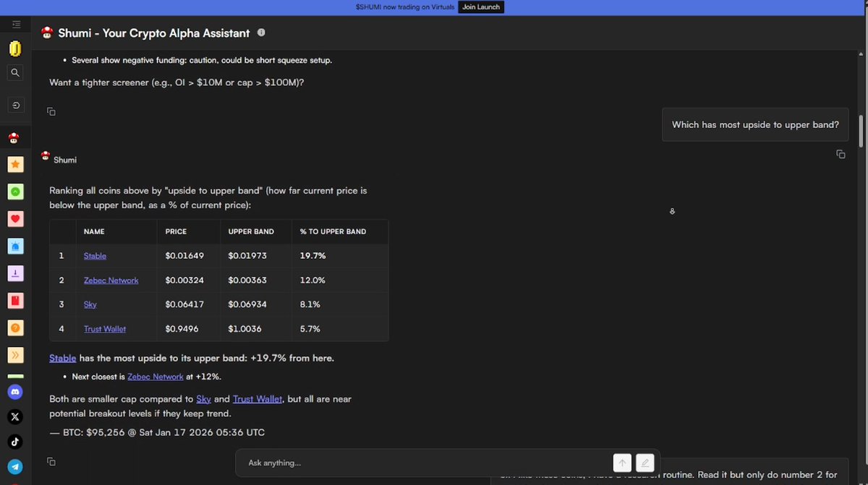Open the search panel from the sidebar
This screenshot has height=485, width=868.
pos(15,72)
